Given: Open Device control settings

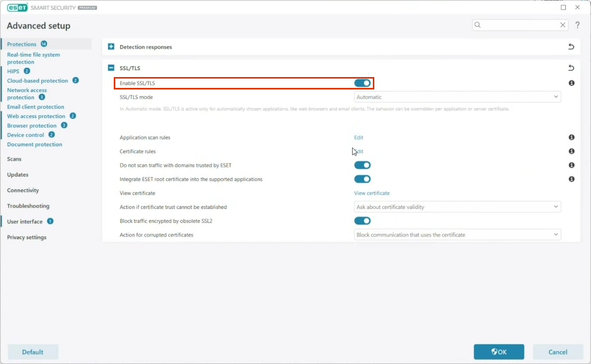Looking at the screenshot, I should [x=25, y=135].
